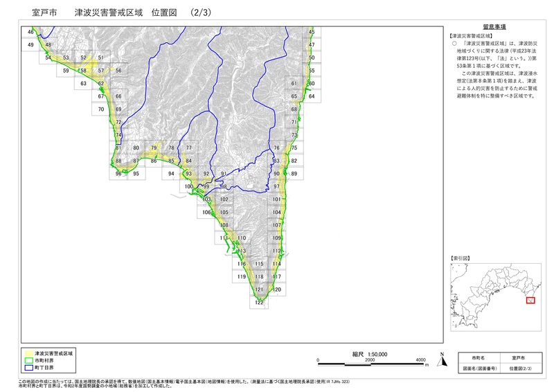Select map grid cell 122 at the cape tip

point(259,303)
